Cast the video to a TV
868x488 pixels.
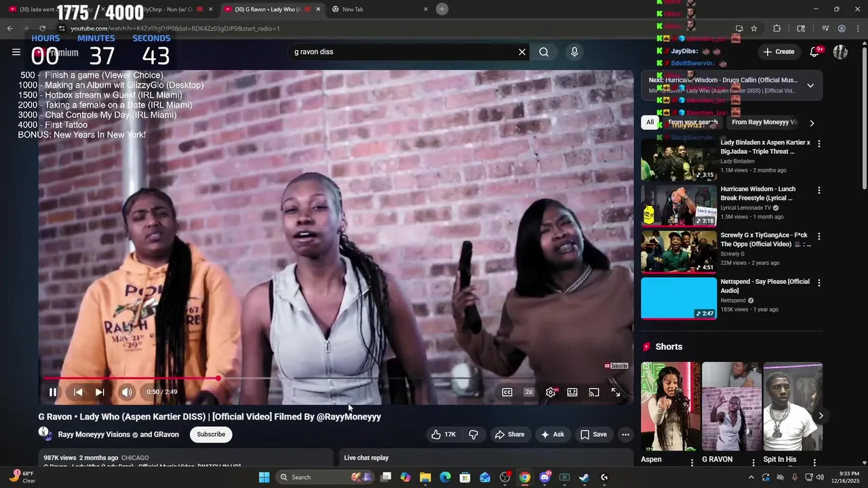pos(594,392)
